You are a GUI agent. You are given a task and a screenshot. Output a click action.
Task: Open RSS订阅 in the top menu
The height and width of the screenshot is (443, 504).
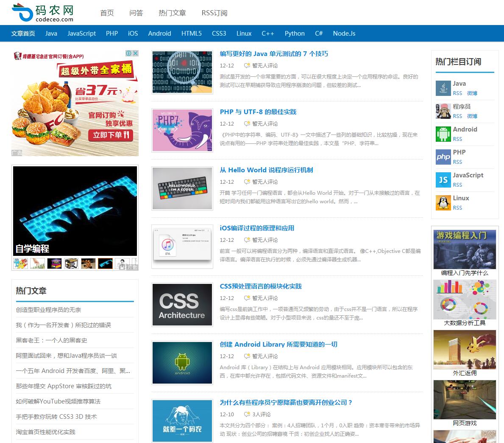tap(214, 13)
